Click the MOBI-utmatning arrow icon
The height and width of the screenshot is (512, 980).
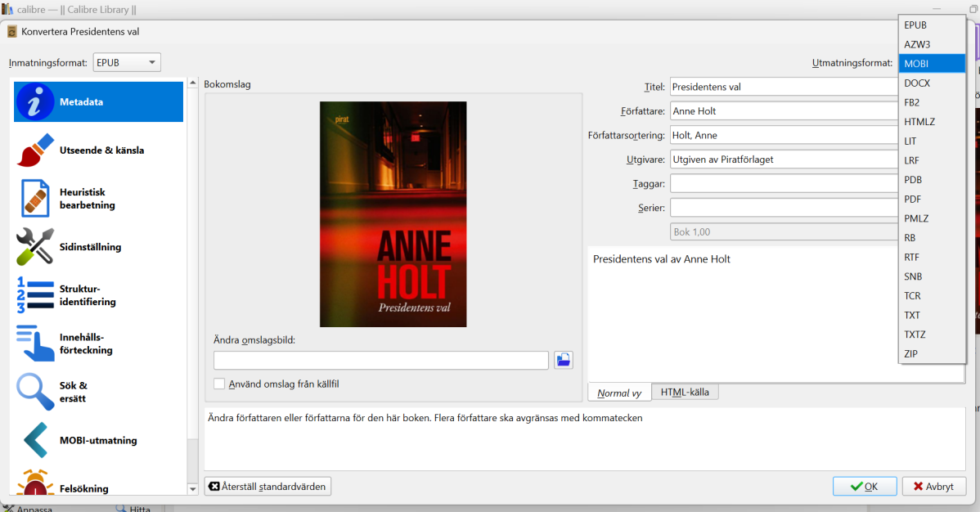click(35, 440)
